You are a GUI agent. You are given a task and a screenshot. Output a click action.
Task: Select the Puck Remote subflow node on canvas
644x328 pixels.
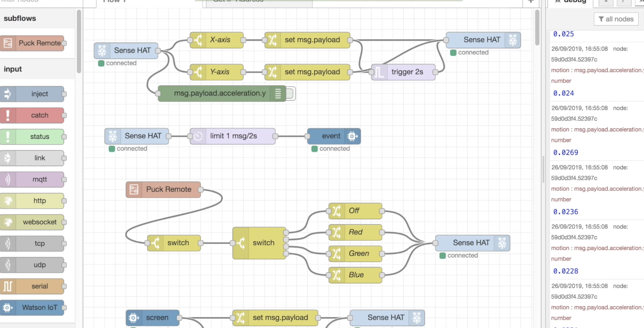tap(163, 190)
